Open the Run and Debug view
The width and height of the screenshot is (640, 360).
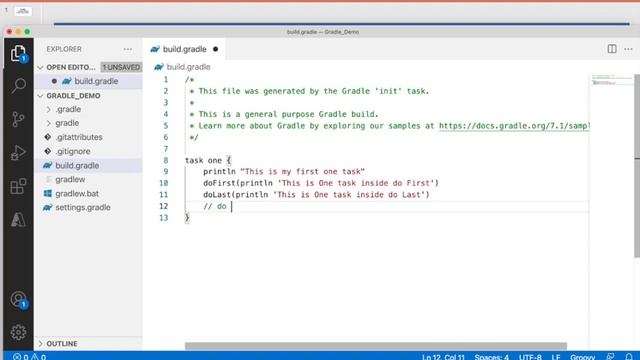pyautogui.click(x=18, y=153)
